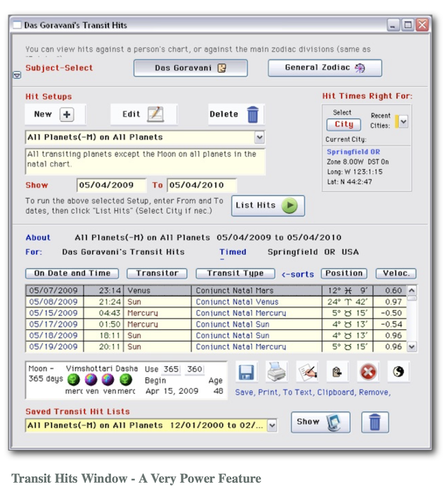Click the To Text notepad icon
The image size is (448, 495).
pos(307,372)
